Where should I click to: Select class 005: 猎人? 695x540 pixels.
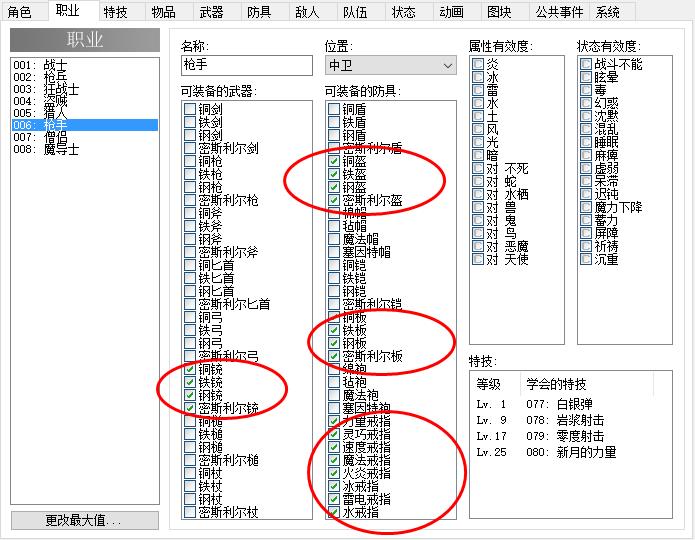(x=85, y=113)
